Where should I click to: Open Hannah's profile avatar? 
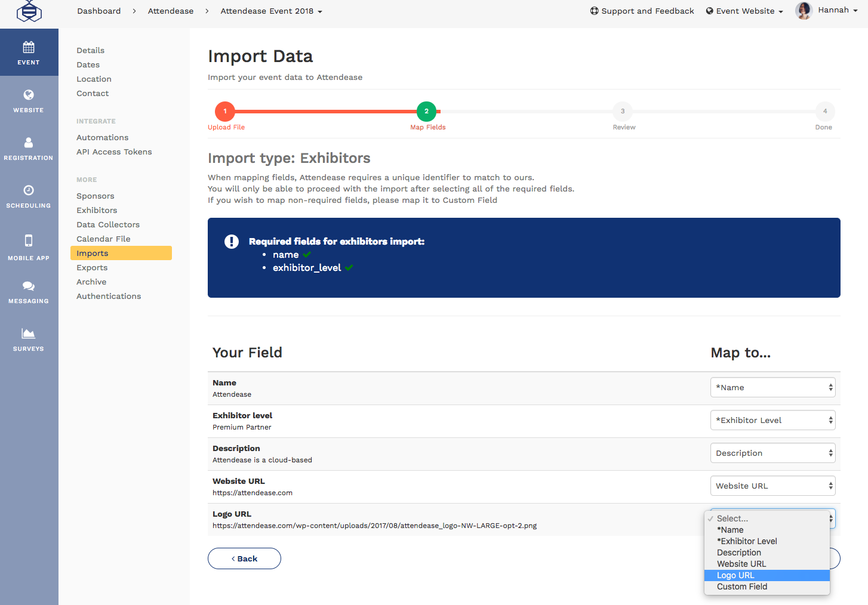point(804,11)
